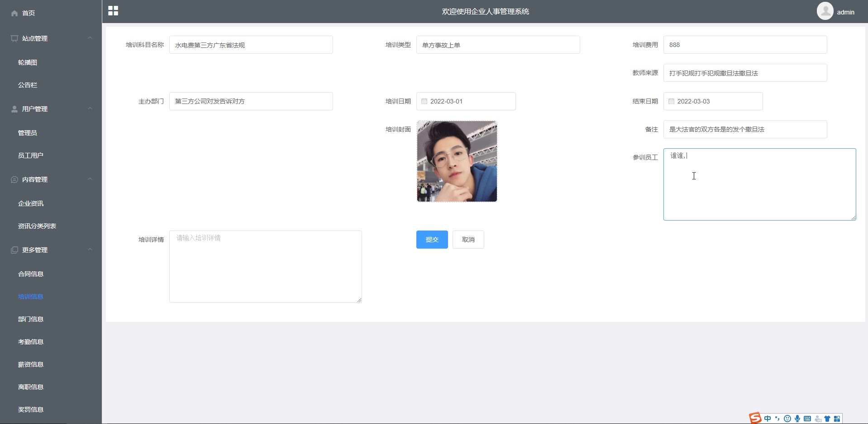Click the admin avatar icon
868x424 pixels.
point(825,11)
